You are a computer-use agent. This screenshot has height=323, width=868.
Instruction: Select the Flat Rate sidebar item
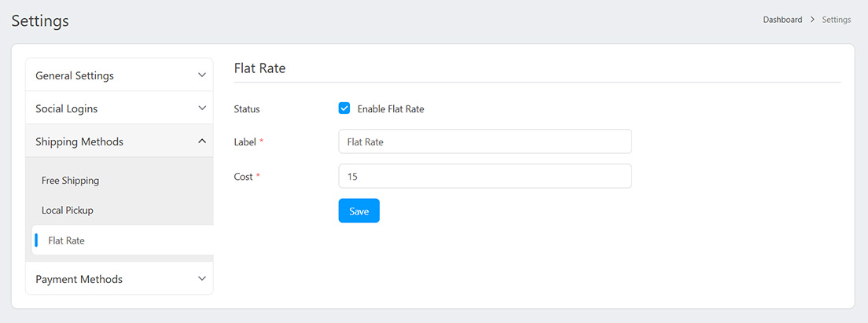(x=67, y=240)
